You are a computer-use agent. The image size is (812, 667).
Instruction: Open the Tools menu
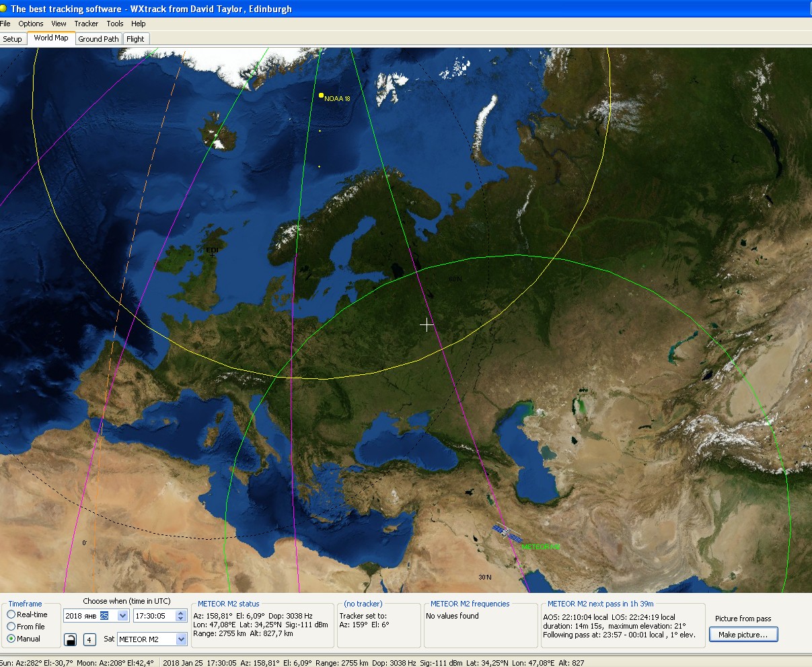pyautogui.click(x=115, y=24)
